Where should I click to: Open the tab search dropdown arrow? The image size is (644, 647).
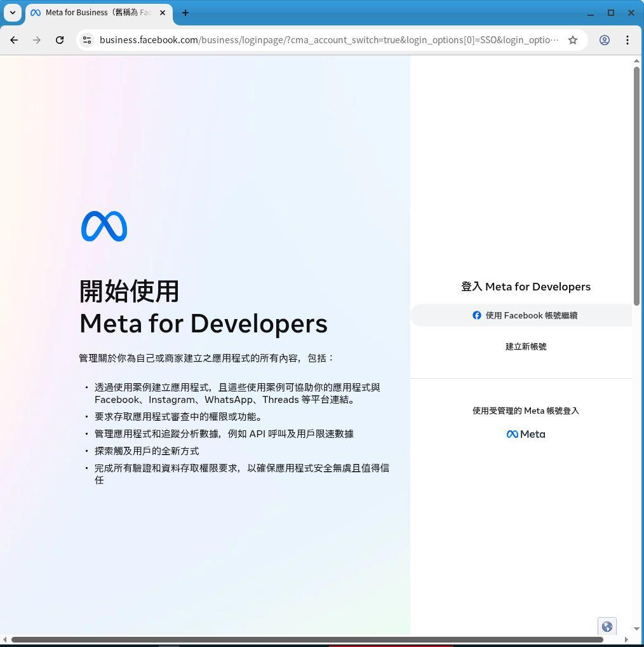(13, 13)
